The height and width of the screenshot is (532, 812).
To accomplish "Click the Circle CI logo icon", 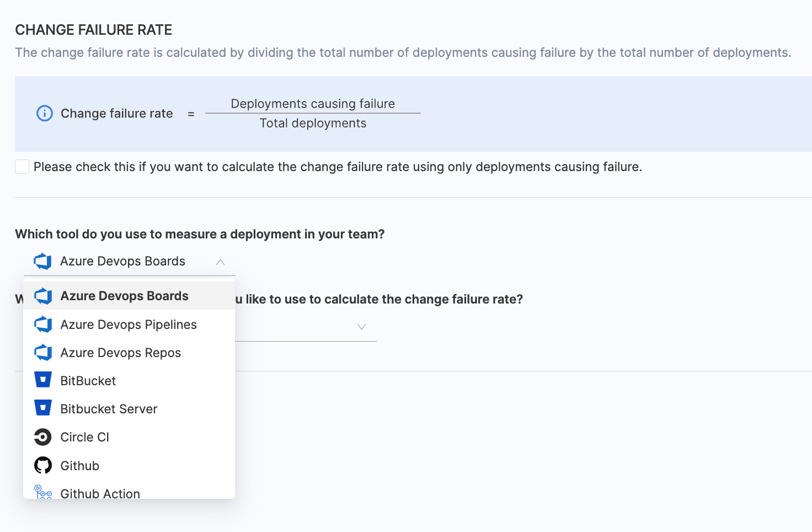I will pyautogui.click(x=43, y=437).
